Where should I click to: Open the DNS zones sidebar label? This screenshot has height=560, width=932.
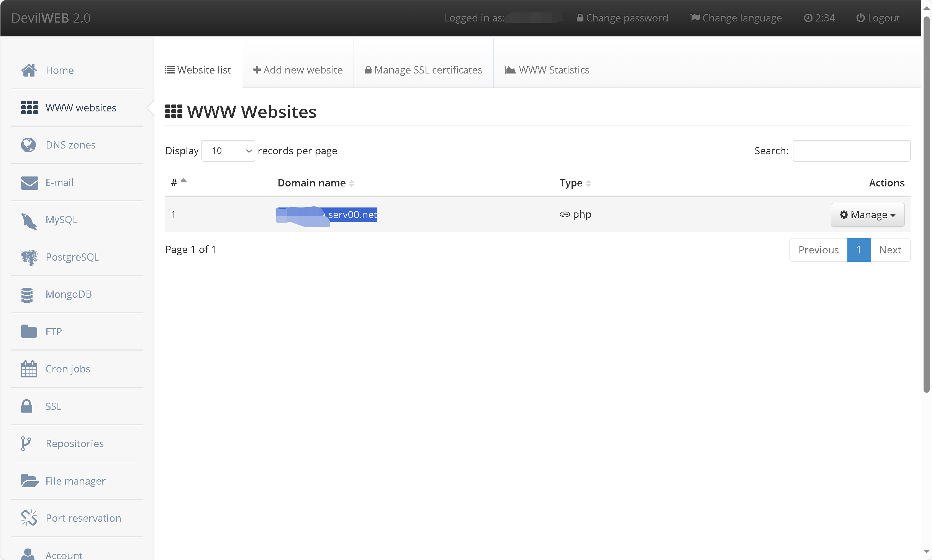point(70,145)
